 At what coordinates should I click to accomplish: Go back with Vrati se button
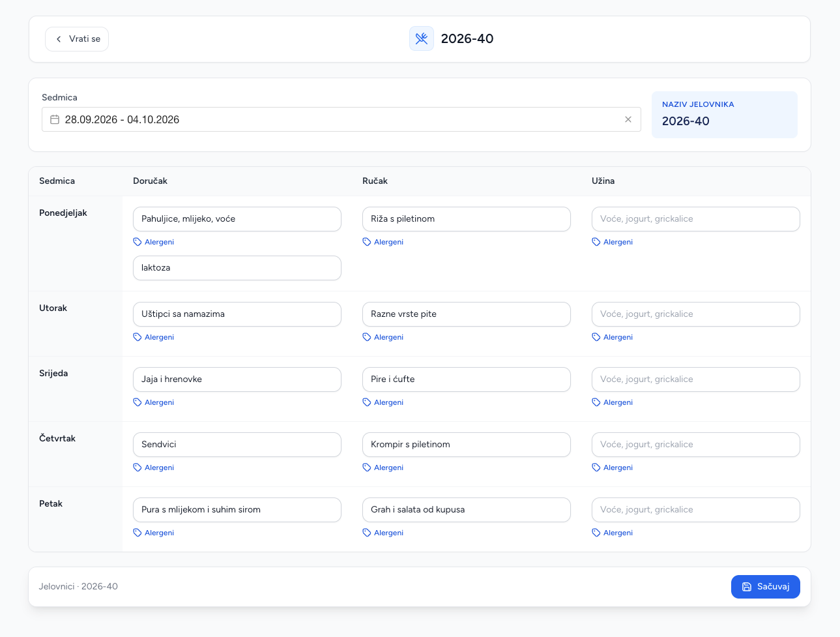coord(77,39)
